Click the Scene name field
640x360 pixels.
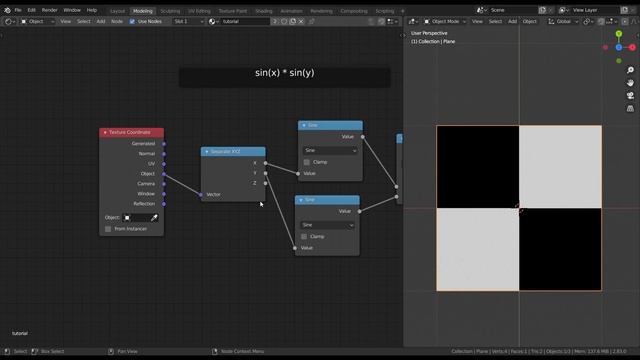click(x=512, y=10)
